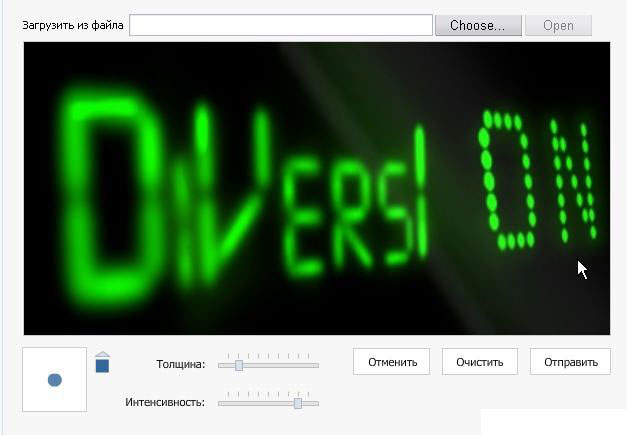Click the Загрузить из файла label
Image resolution: width=627 pixels, height=435 pixels.
[73, 25]
